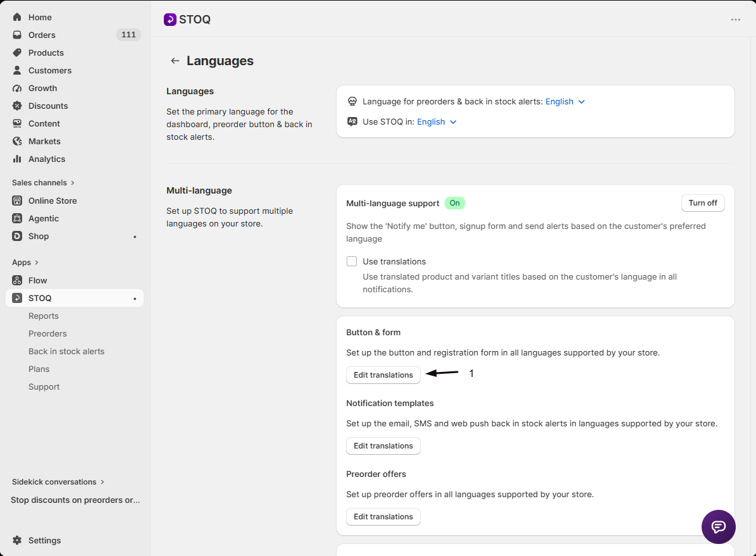Click the Discounts badge icon
This screenshot has width=756, height=556.
pos(17,106)
